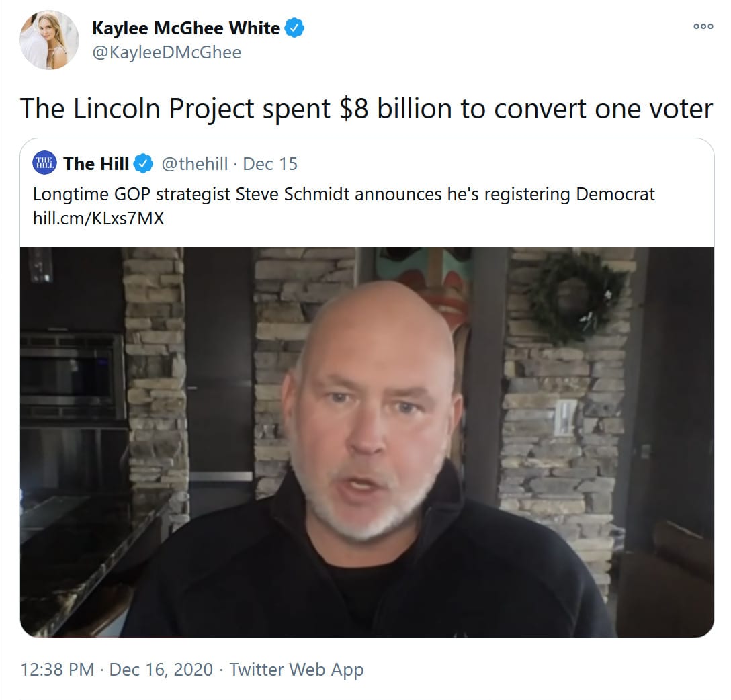Click the Steve Schmidt video thumbnail
Screen dimensions: 731x700
click(x=367, y=442)
